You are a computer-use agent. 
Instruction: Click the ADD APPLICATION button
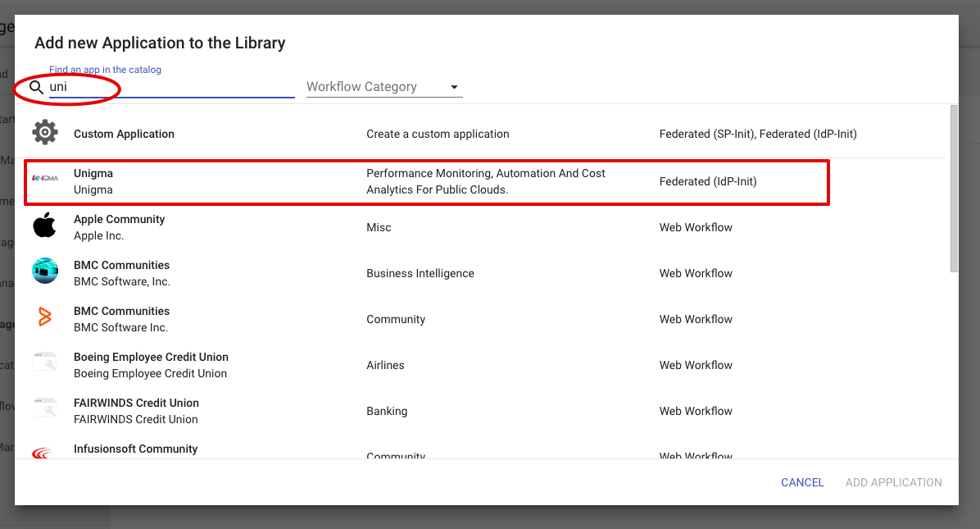(x=893, y=482)
